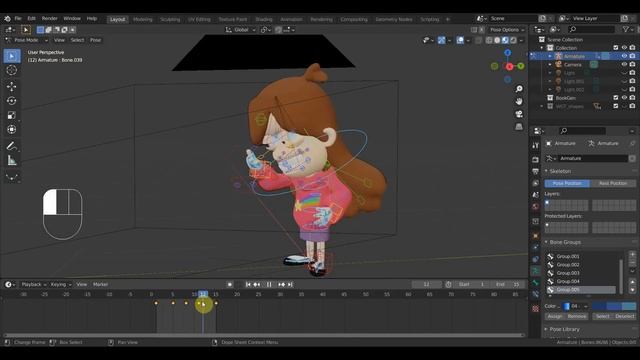The image size is (640, 360).
Task: Switch to the Modeling workspace tab
Action: (142, 19)
